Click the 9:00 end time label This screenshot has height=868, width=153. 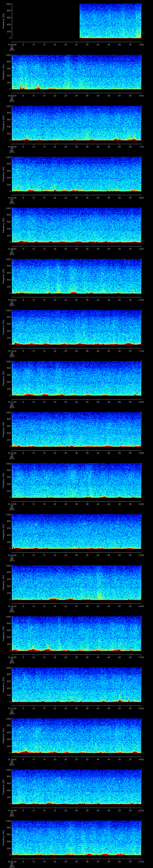(x=141, y=249)
